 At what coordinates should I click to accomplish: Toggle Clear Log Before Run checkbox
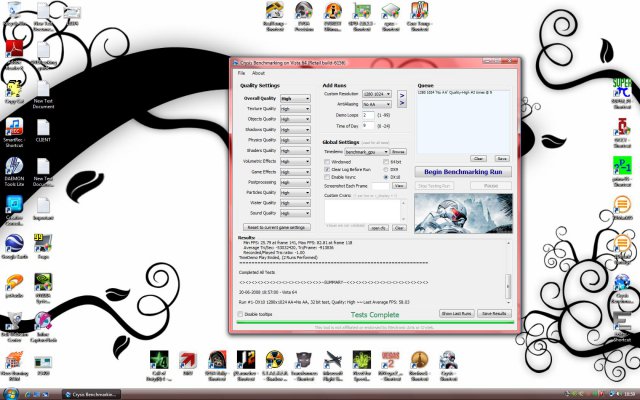327,169
